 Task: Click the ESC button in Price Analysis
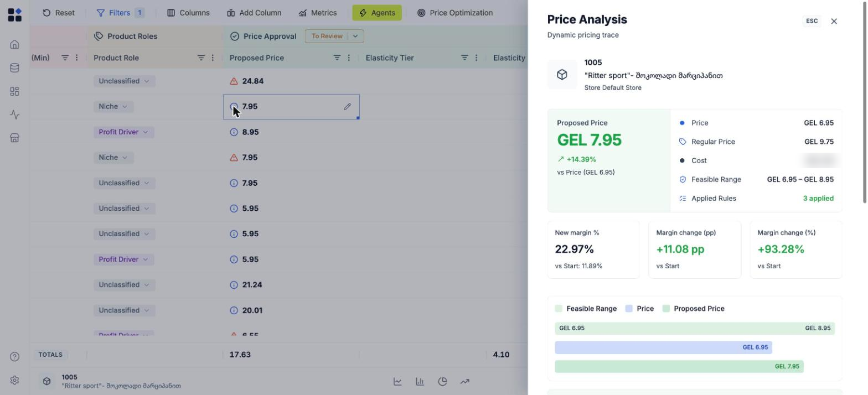point(812,21)
